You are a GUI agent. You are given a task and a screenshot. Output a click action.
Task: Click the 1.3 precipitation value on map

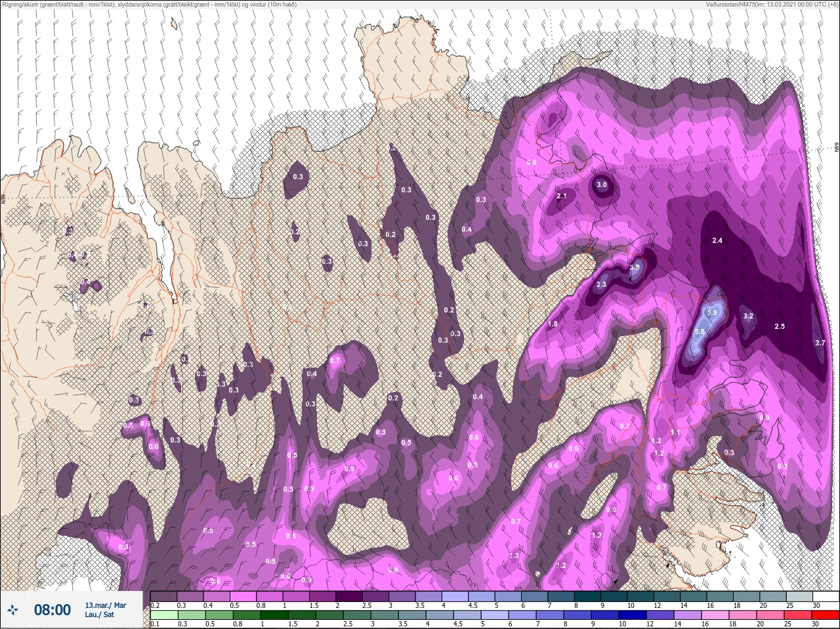[x=514, y=556]
